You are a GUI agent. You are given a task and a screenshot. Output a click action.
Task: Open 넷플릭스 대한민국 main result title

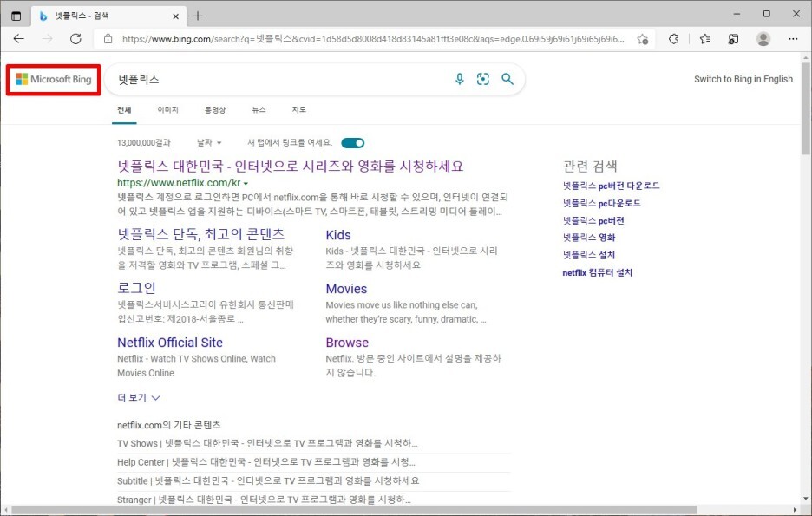pyautogui.click(x=290, y=167)
